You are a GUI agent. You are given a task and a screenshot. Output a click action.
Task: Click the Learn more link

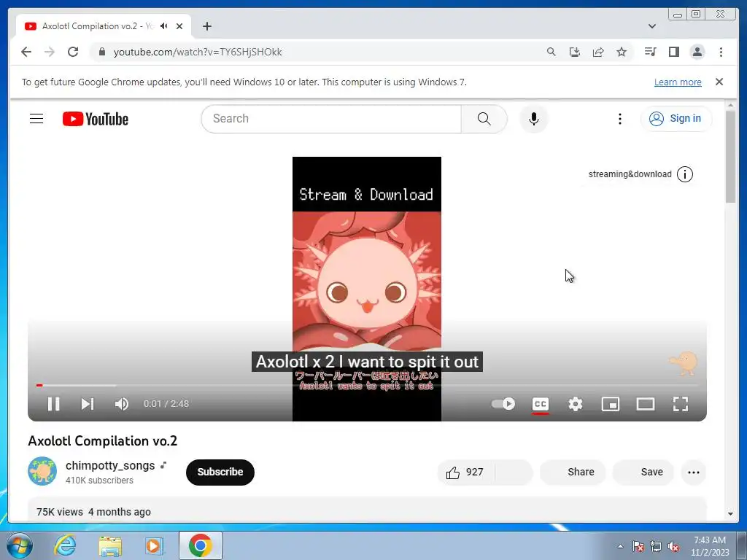click(678, 82)
